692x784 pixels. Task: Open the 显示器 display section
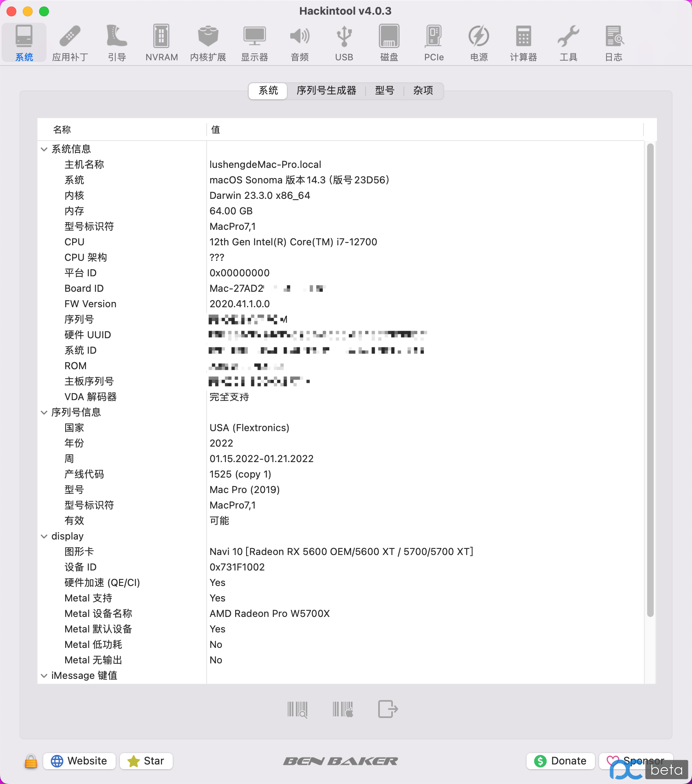[254, 43]
